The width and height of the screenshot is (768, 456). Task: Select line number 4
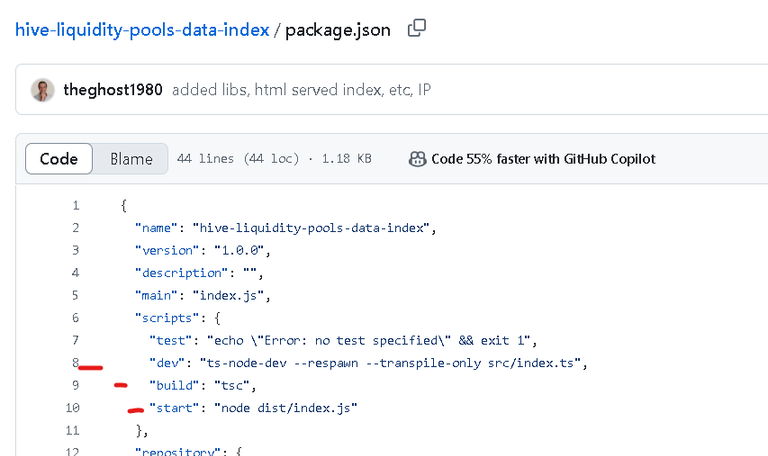point(75,273)
